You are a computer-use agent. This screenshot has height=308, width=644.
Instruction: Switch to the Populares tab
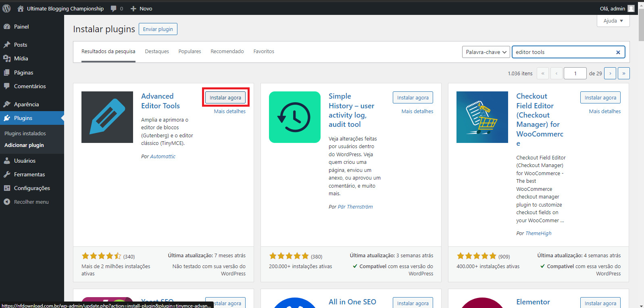tap(190, 52)
